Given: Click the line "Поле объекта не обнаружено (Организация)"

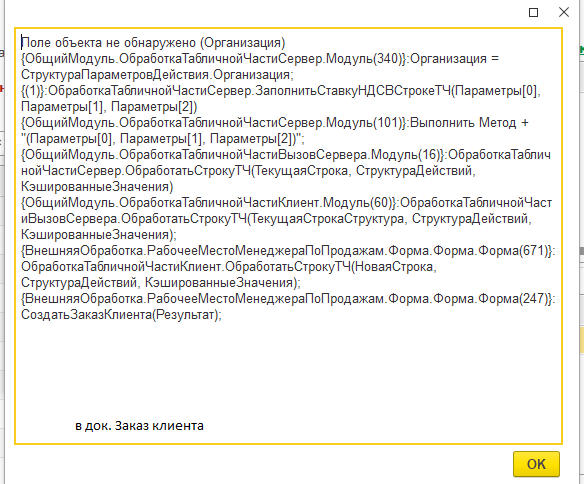Looking at the screenshot, I should 153,43.
